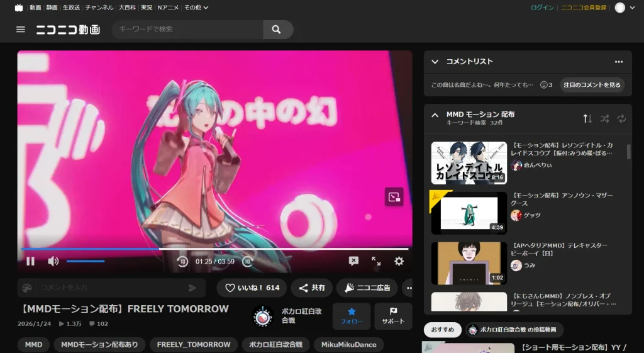Open the hamburger side menu
The image size is (644, 353).
click(x=21, y=30)
